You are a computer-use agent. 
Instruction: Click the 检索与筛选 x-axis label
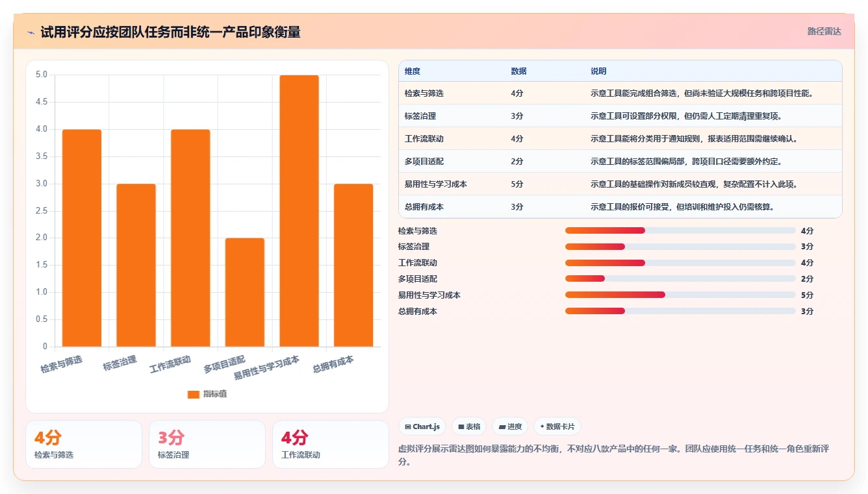[x=62, y=364]
